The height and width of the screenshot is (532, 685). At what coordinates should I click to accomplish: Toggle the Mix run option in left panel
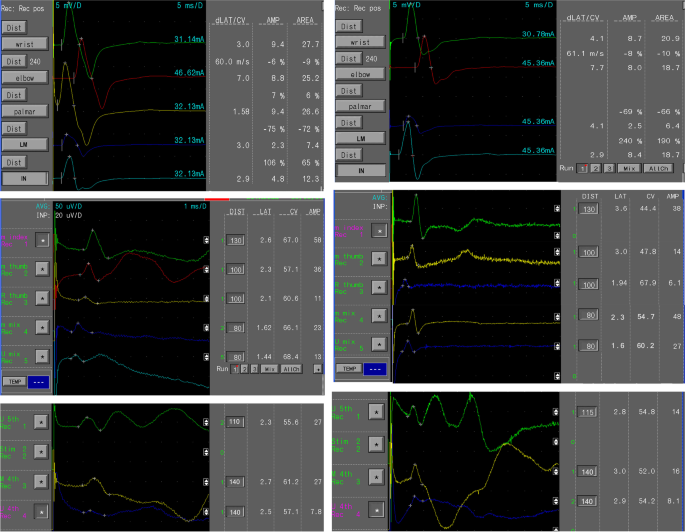click(x=270, y=369)
